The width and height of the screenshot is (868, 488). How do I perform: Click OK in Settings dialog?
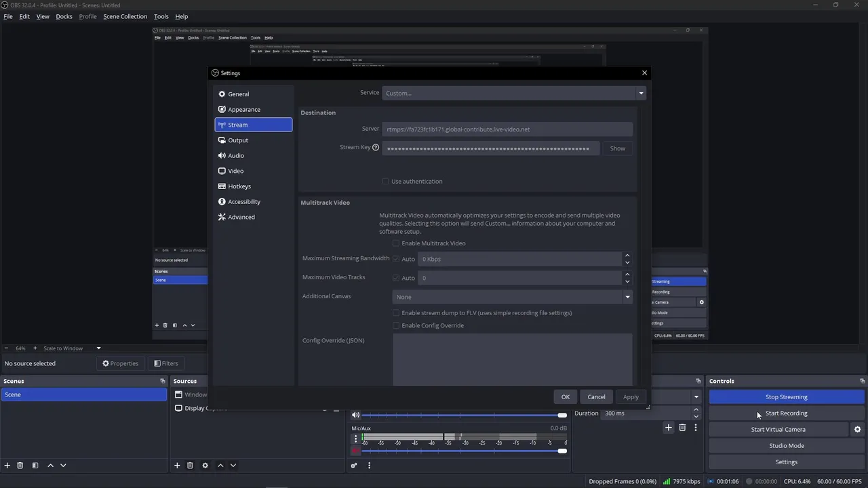click(566, 397)
